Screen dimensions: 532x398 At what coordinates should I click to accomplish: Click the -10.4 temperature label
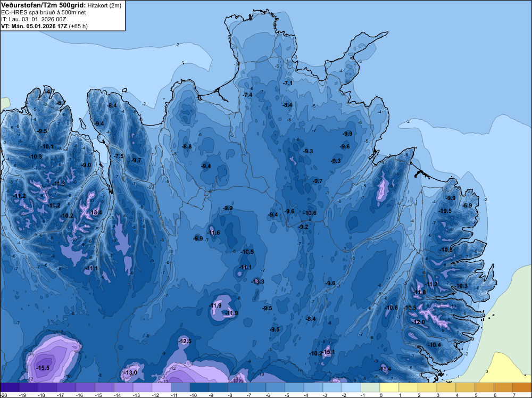pyautogui.click(x=435, y=345)
